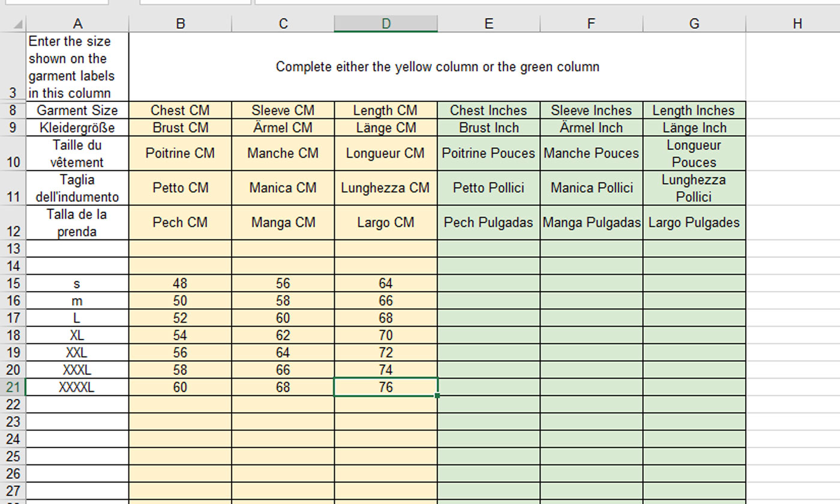
Task: Select column H header
Action: (x=797, y=23)
